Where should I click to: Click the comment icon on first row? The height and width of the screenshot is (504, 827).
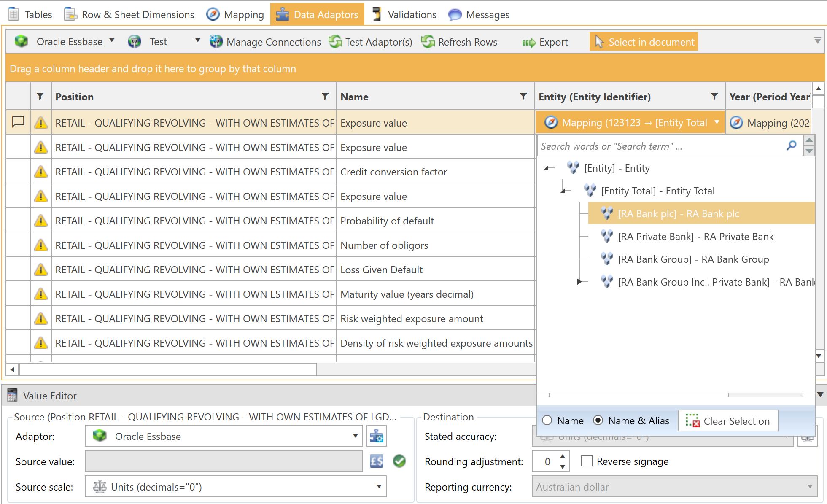click(x=18, y=122)
